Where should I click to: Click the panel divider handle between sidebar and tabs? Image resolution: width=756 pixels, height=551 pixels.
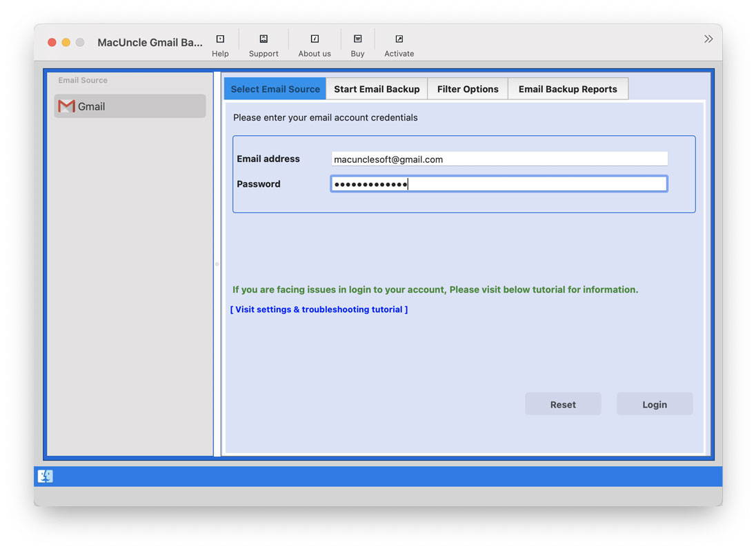[x=216, y=264]
